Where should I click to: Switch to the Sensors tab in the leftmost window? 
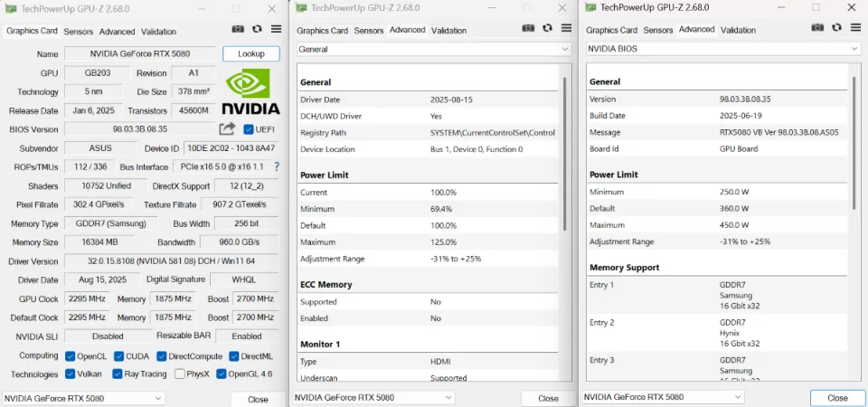(79, 31)
